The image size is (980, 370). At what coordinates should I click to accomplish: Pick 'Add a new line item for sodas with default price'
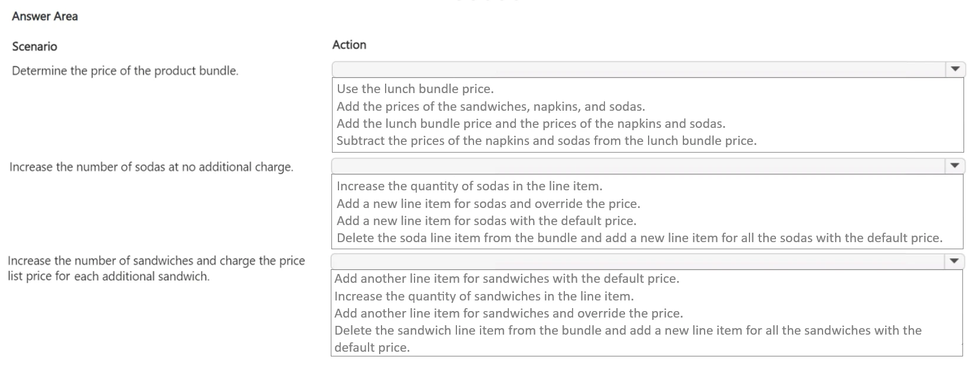(x=486, y=221)
